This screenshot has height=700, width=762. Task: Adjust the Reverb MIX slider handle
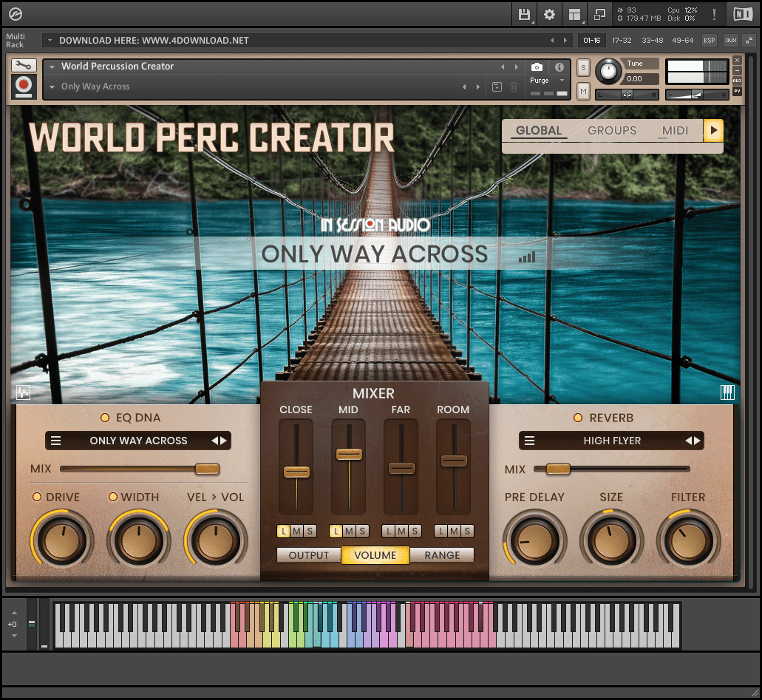pyautogui.click(x=558, y=469)
